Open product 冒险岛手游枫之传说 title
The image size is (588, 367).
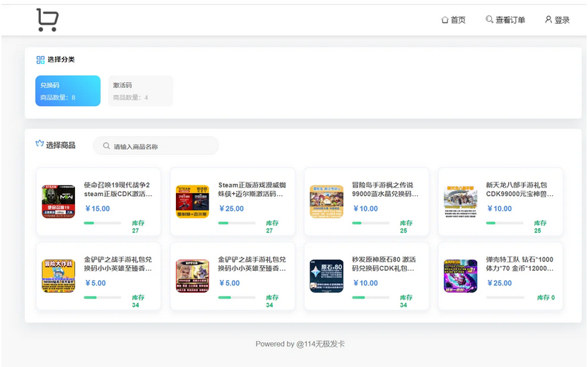pyautogui.click(x=384, y=190)
